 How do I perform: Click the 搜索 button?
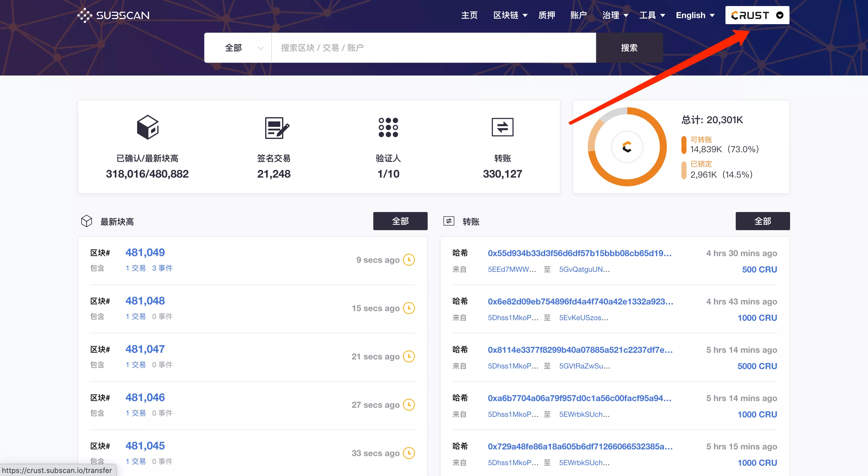click(x=629, y=48)
